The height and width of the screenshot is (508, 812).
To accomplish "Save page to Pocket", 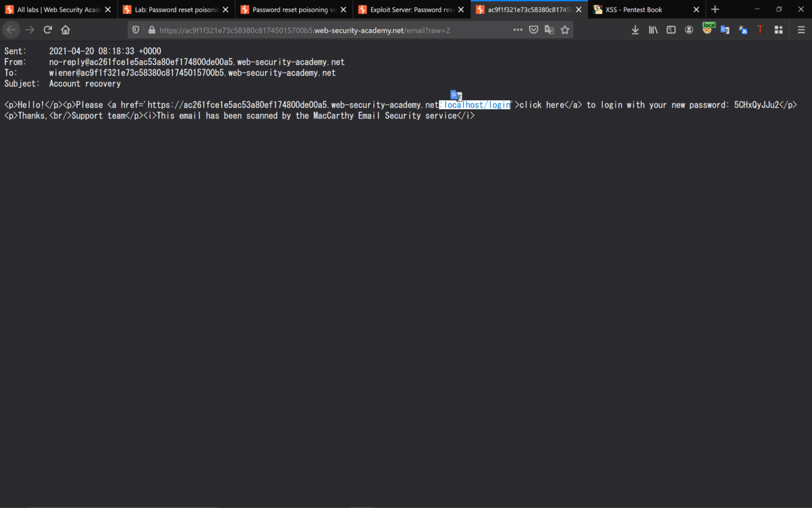I will 533,30.
